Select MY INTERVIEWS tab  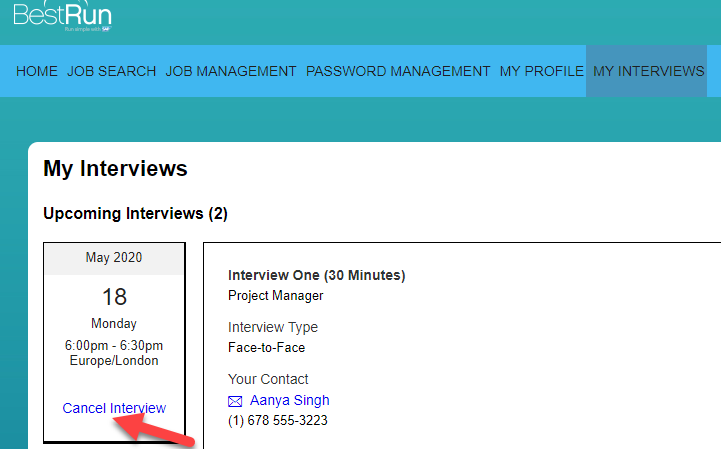tap(648, 71)
